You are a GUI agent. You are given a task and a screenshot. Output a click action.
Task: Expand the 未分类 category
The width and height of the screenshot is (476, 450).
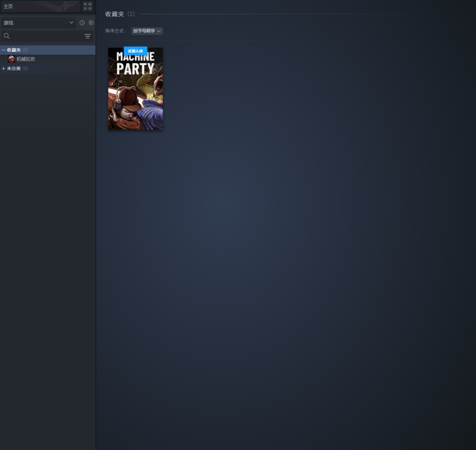(4, 68)
